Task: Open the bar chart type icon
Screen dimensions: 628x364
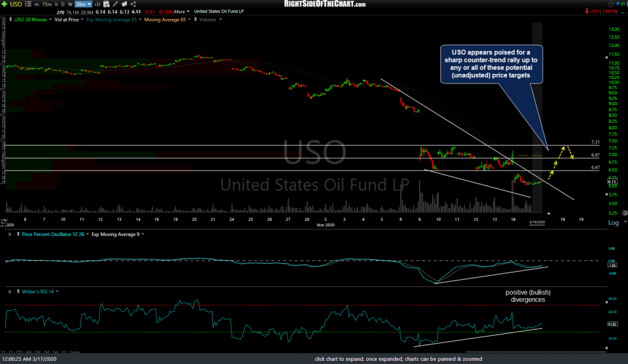Action: pos(97,4)
